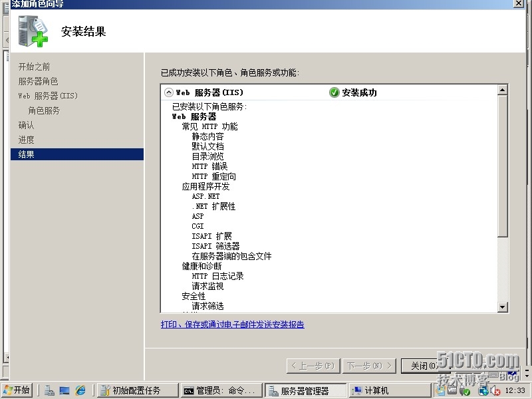Switch to 初始配置任务 taskbar window
This screenshot has width=532, height=399.
coord(138,390)
